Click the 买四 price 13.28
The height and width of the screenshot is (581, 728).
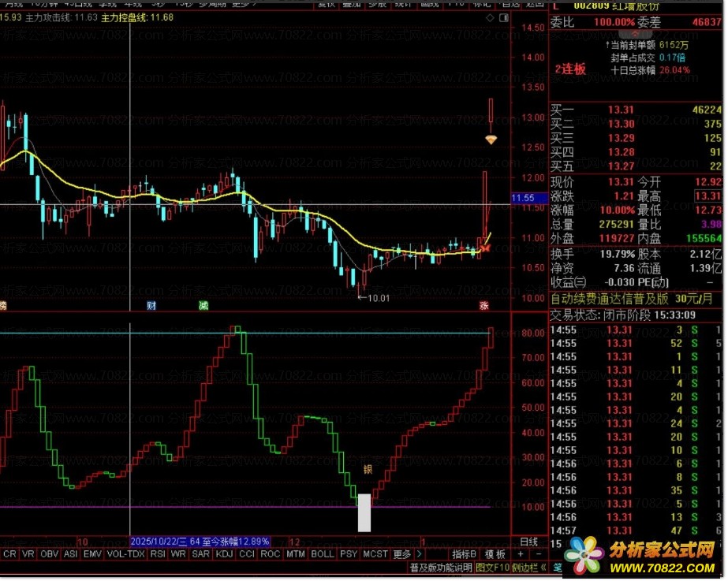pyautogui.click(x=621, y=151)
